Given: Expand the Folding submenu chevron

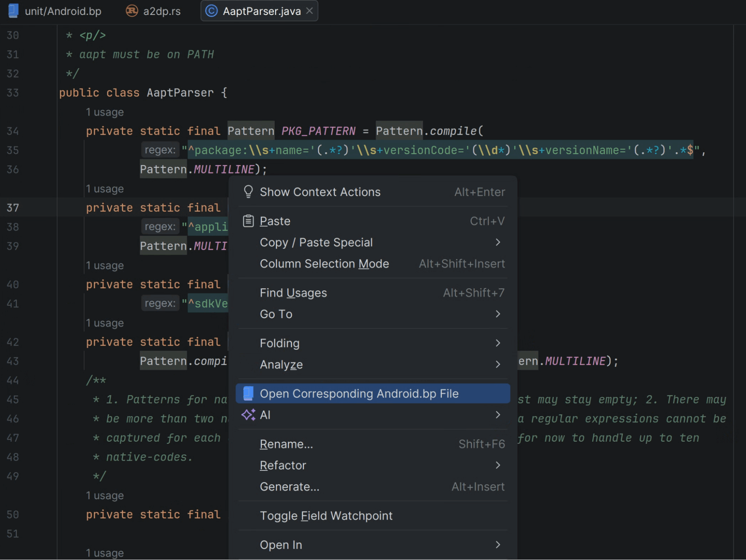Looking at the screenshot, I should [497, 343].
